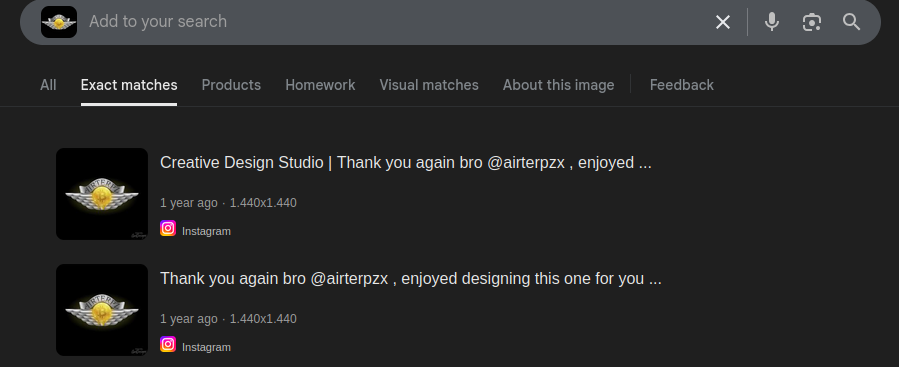Start voice search with microphone icon

pyautogui.click(x=772, y=22)
